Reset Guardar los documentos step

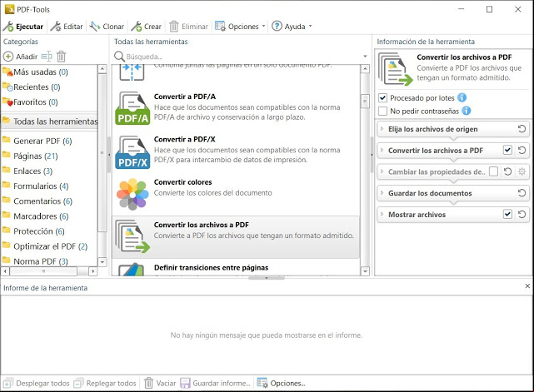click(x=522, y=193)
